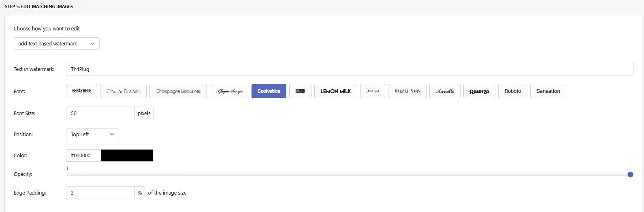Image resolution: width=644 pixels, height=212 pixels.
Task: Click the Opacity slider handle
Action: 630,174
